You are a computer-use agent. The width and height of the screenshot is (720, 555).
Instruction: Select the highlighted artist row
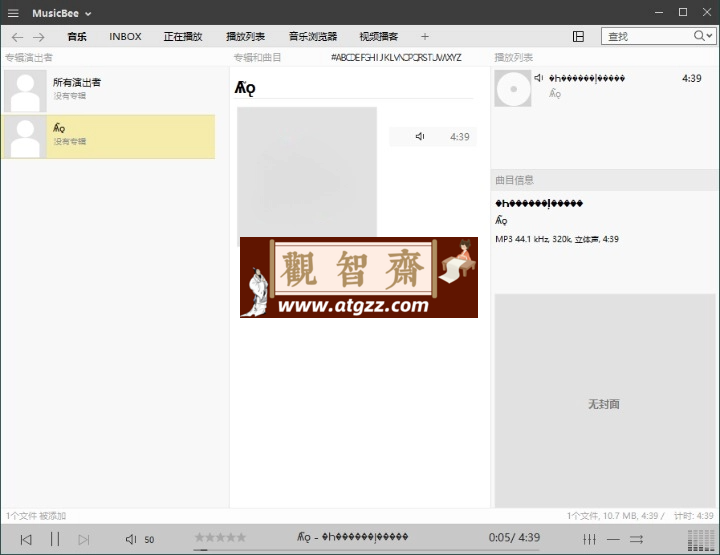(108, 137)
